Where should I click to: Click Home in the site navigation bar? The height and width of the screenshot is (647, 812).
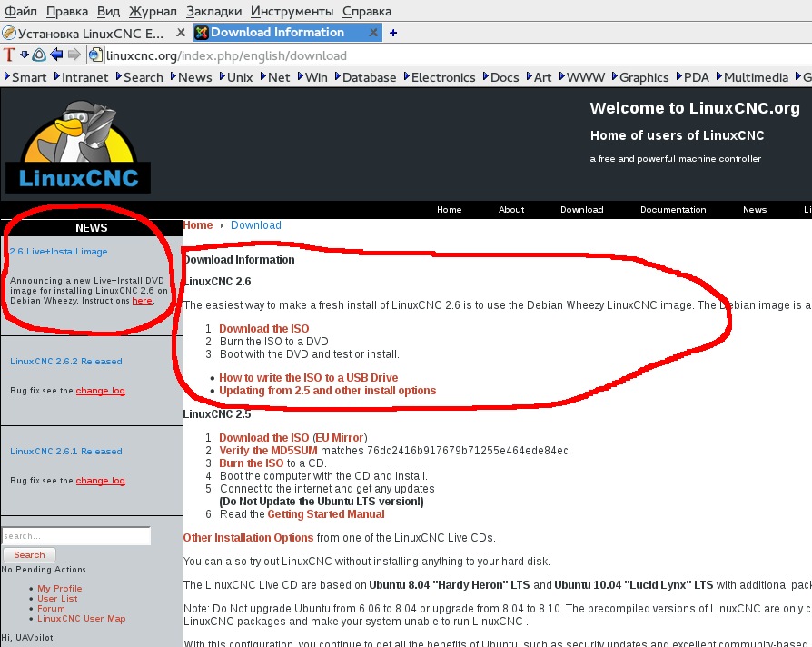[449, 209]
